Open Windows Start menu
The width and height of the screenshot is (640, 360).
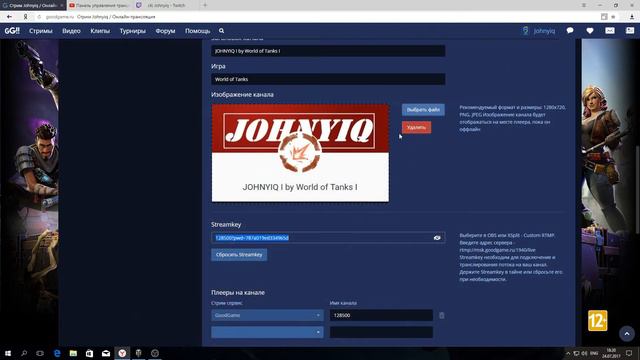(x=8, y=353)
